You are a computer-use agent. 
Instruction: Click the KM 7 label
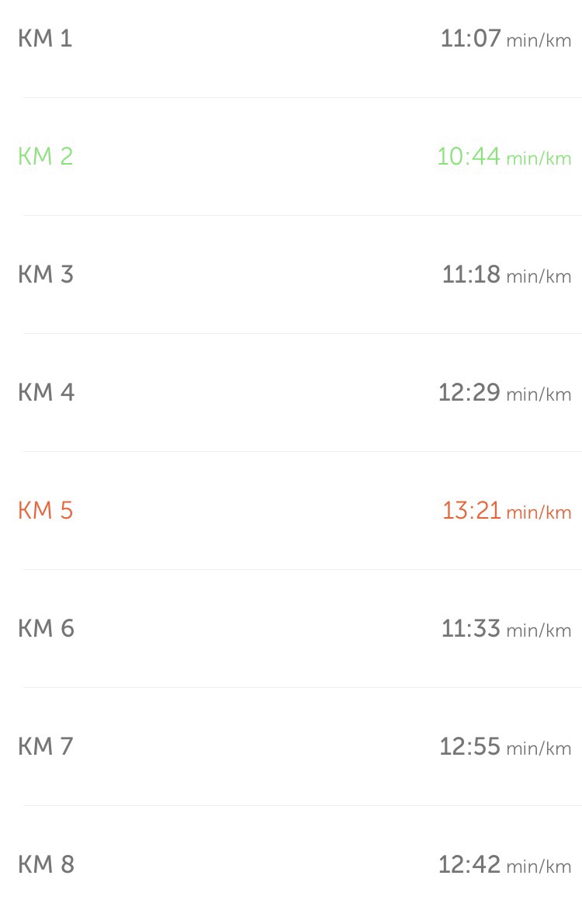[45, 747]
